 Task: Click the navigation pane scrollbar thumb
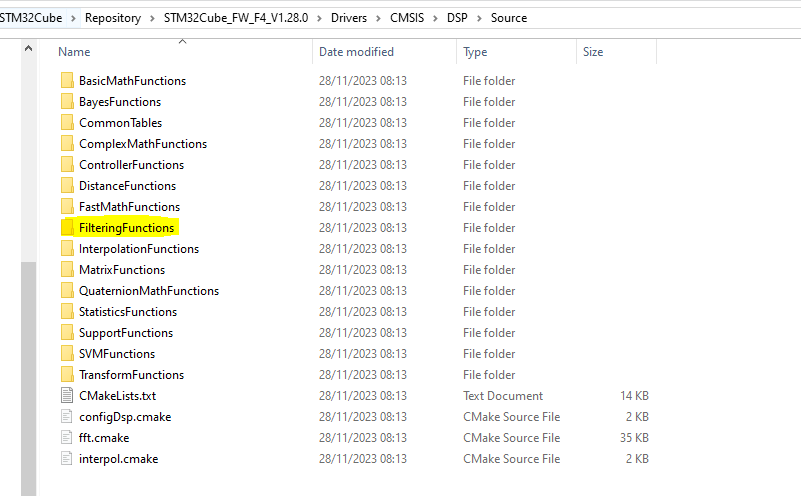(29, 379)
